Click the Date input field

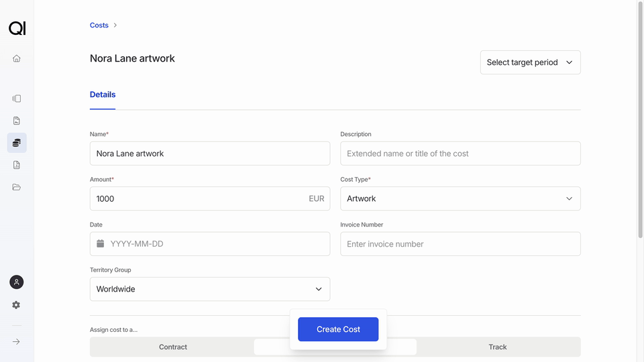pyautogui.click(x=210, y=244)
